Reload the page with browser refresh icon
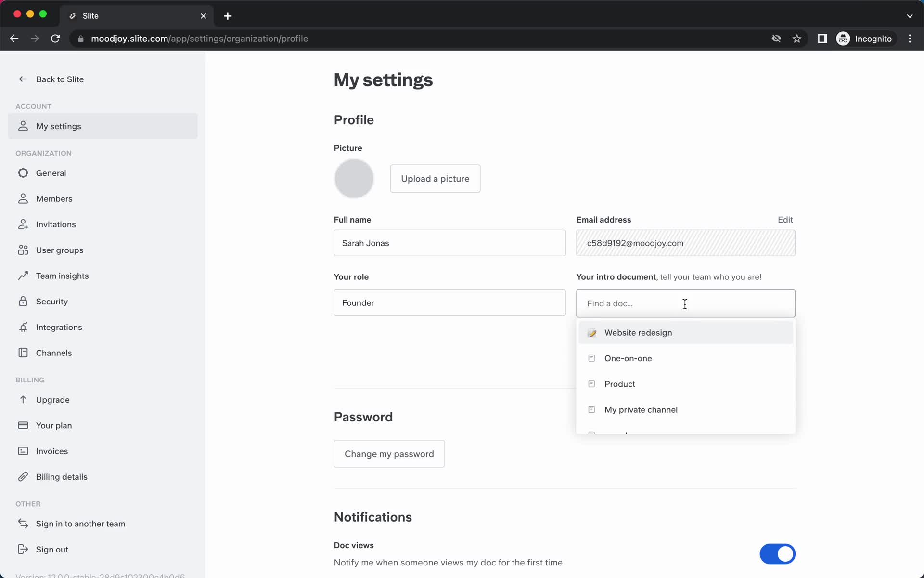Viewport: 924px width, 578px height. click(x=55, y=39)
